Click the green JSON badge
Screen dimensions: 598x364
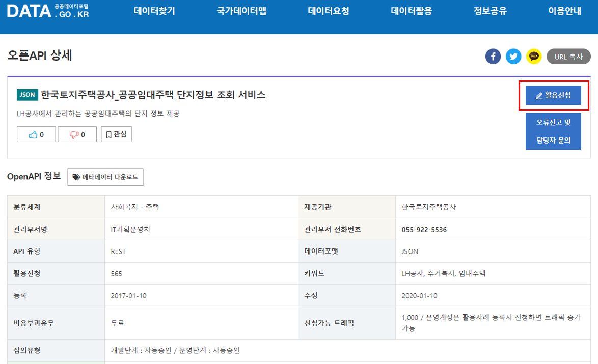coord(28,95)
